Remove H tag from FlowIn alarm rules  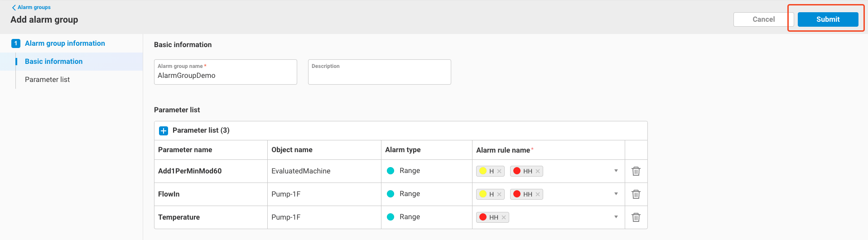pos(499,194)
